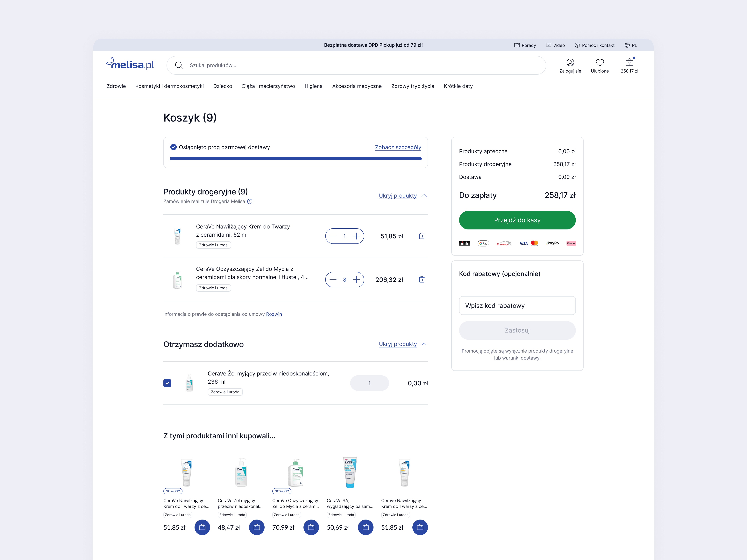Delete CeraVe Nawilżający Krem from cart
The image size is (747, 560).
[x=422, y=236]
